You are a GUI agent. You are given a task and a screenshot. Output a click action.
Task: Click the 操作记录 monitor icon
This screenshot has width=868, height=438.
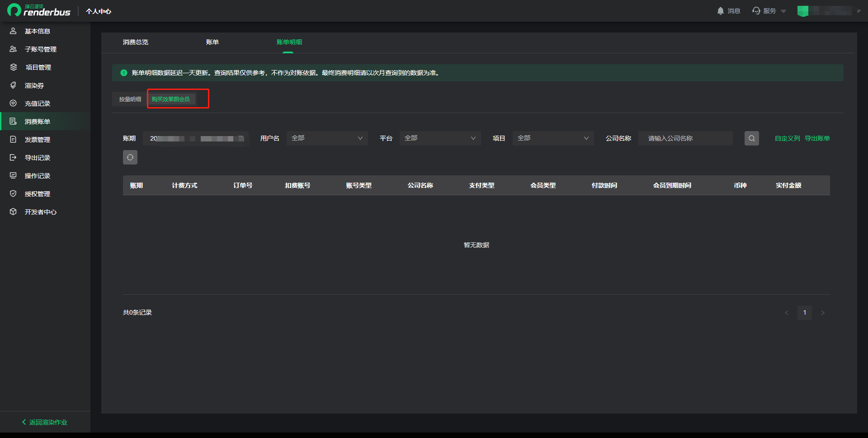click(13, 175)
